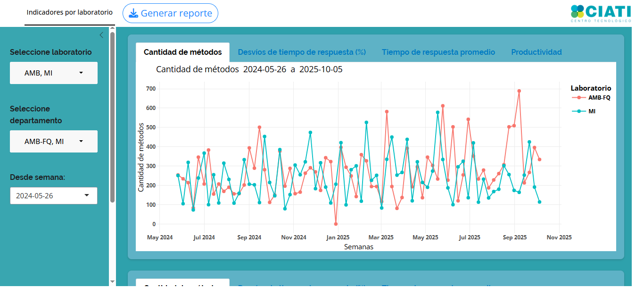Click the download icon in Generar reporte
Image resolution: width=644 pixels, height=288 pixels.
(x=133, y=13)
